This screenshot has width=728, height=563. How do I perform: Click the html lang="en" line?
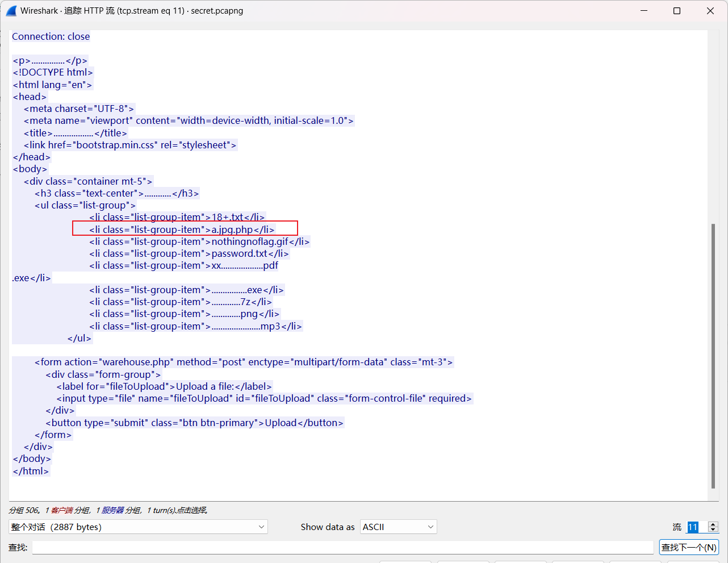coord(52,85)
